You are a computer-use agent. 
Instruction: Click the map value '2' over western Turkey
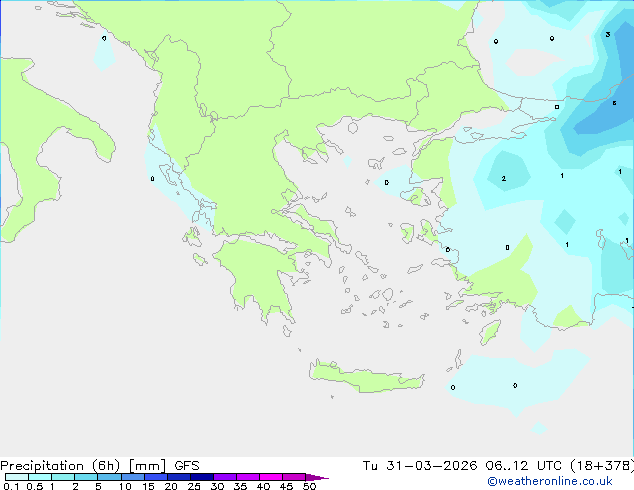(503, 178)
